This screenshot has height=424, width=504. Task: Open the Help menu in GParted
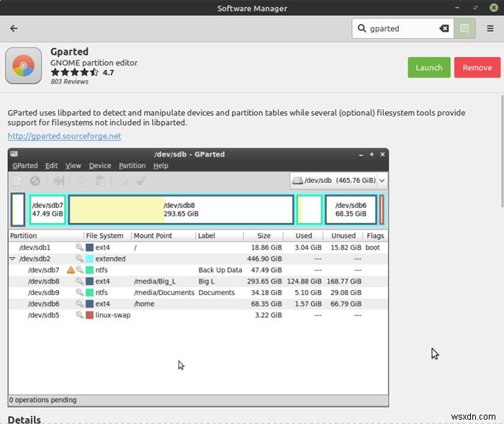[x=161, y=166]
